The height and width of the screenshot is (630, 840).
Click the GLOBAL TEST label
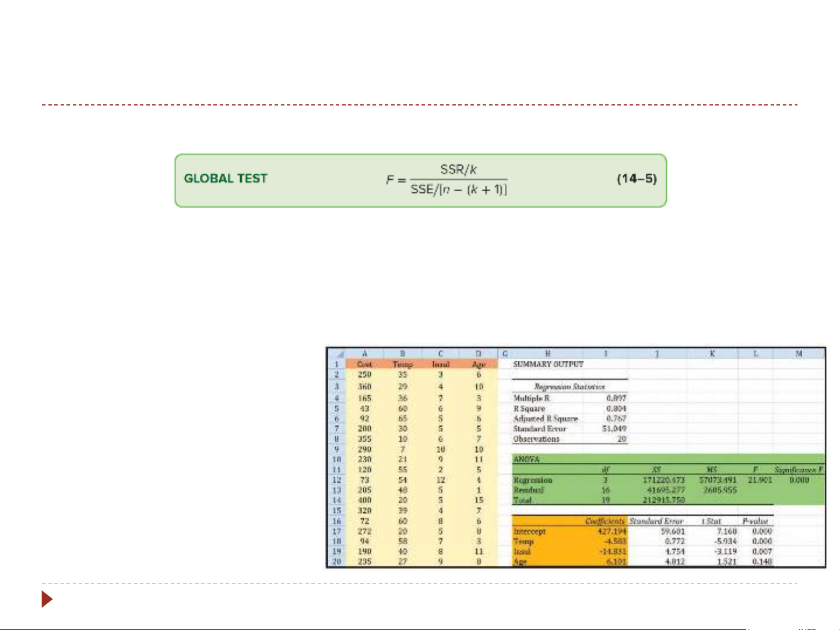click(x=226, y=179)
